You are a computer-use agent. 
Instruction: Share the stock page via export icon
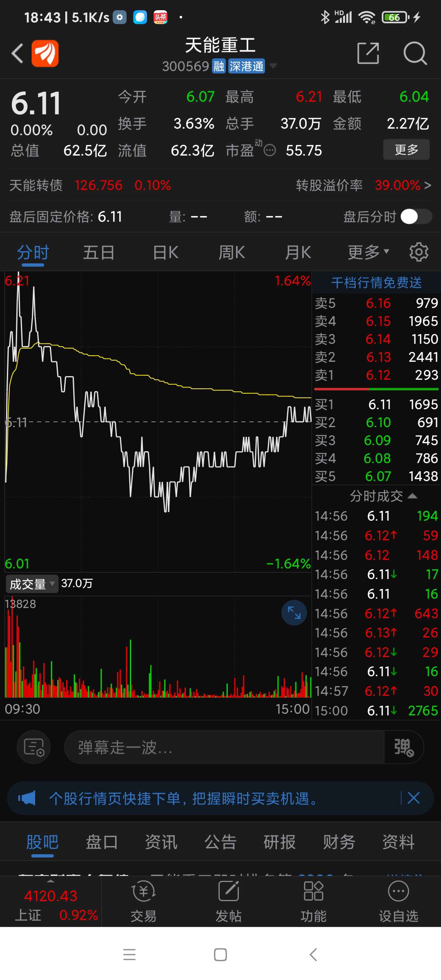coord(368,53)
